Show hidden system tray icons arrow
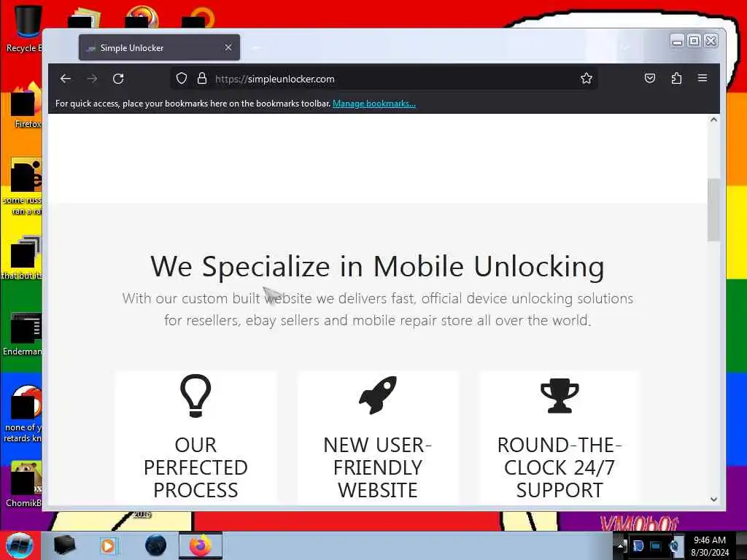Screen dimensions: 747x560 point(619,545)
